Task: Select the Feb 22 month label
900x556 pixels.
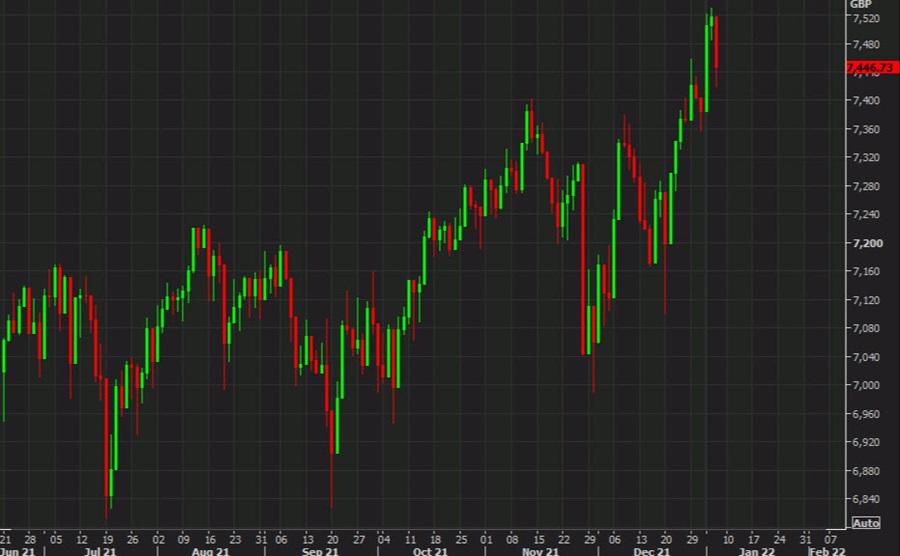Action: (x=827, y=551)
